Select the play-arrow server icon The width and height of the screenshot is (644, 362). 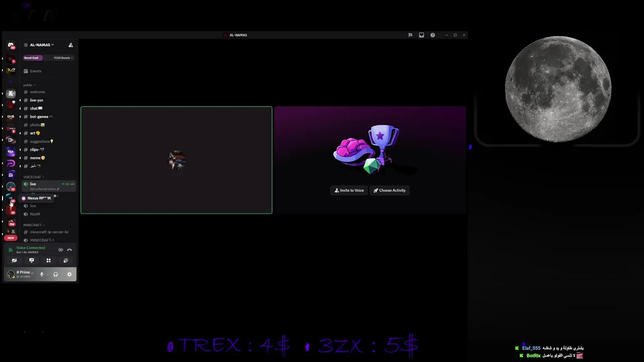pos(11,140)
